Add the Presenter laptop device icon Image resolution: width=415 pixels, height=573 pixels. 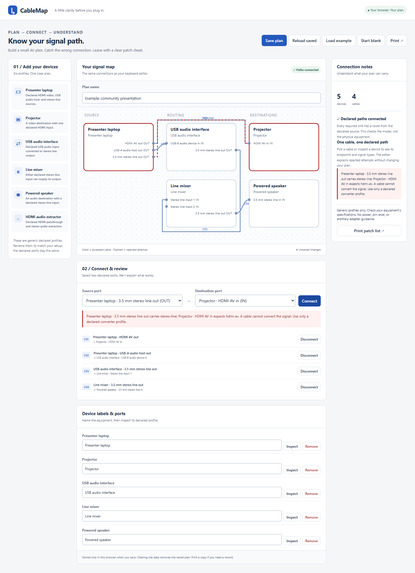point(18,92)
